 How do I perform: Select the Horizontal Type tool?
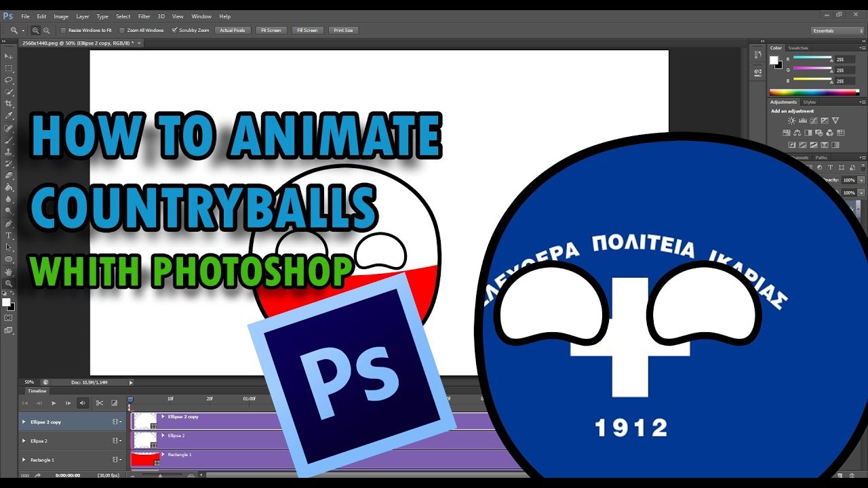coord(9,235)
